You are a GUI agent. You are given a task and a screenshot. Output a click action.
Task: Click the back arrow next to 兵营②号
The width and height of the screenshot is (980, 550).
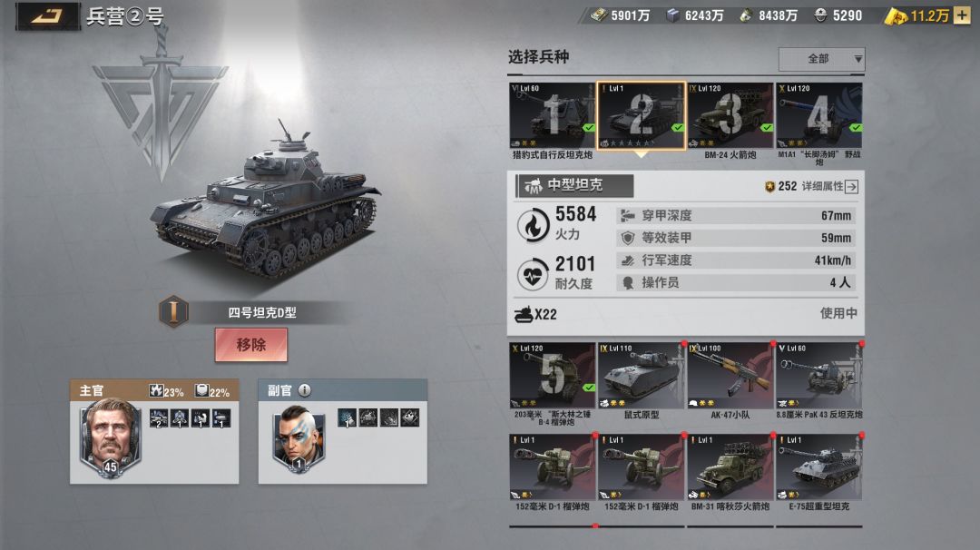(x=48, y=16)
